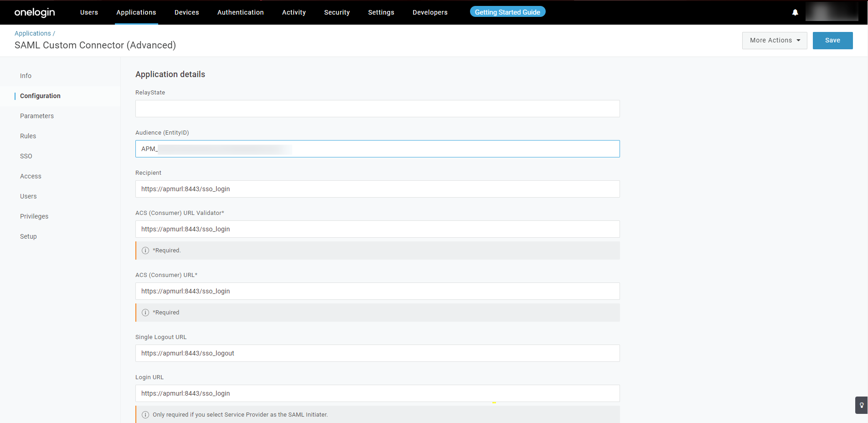Focus the RelayState input field
The height and width of the screenshot is (423, 868).
pyautogui.click(x=377, y=109)
